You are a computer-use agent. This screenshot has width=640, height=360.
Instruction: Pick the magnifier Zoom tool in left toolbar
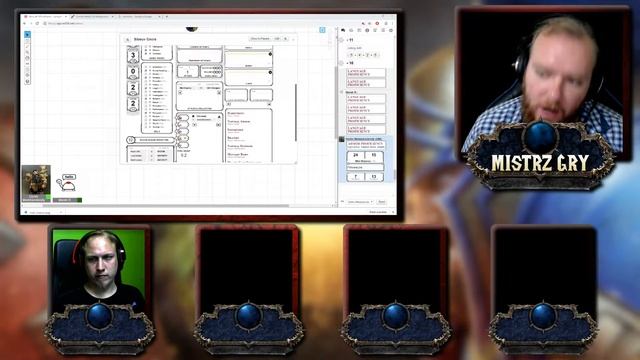click(27, 52)
